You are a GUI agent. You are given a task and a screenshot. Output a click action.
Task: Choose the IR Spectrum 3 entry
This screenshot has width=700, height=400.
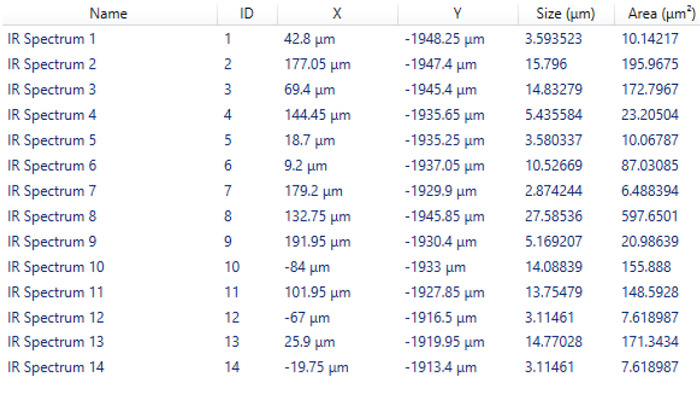[x=350, y=90]
